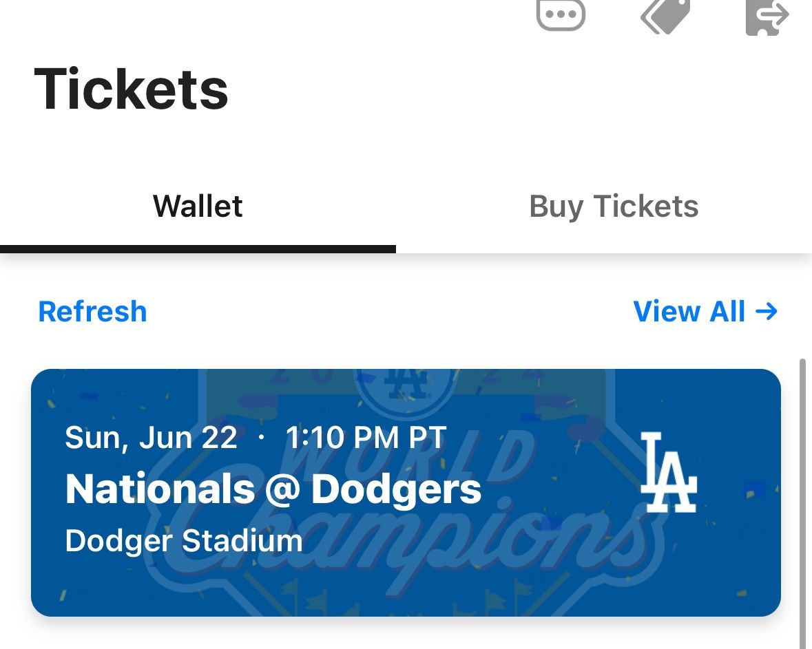Open the Buy Tickets tab
Screen dimensions: 812x649
tap(613, 206)
